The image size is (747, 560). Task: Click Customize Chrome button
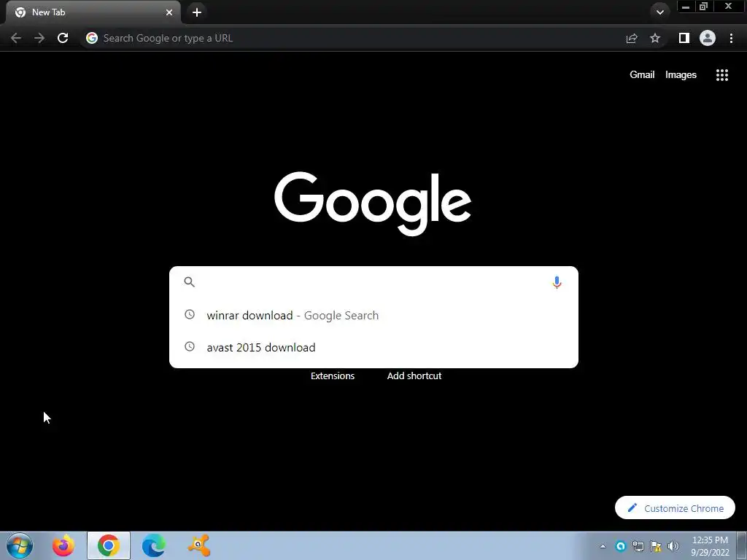(x=675, y=507)
